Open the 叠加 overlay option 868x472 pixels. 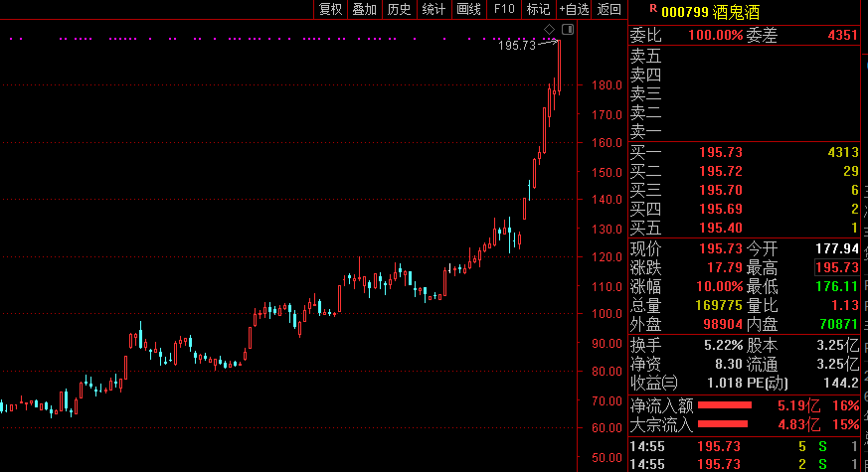pos(364,10)
